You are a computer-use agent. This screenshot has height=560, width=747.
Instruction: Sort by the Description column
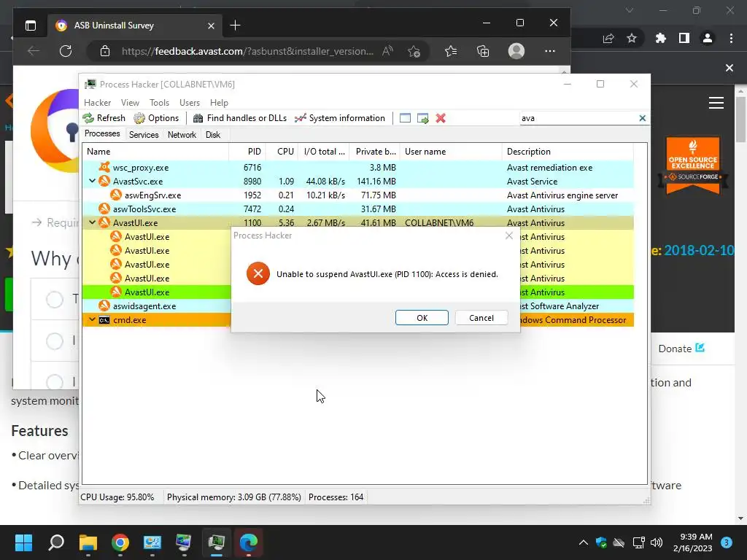(568, 152)
